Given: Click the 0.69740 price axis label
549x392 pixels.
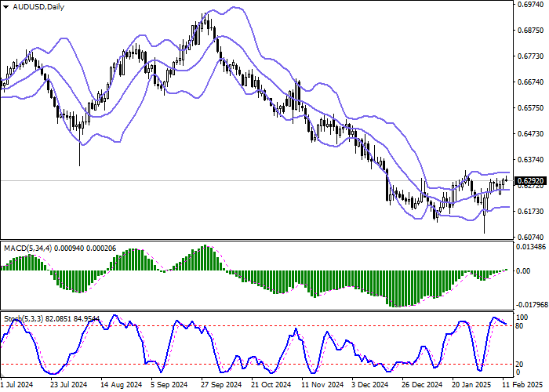Looking at the screenshot, I should click(x=529, y=5).
